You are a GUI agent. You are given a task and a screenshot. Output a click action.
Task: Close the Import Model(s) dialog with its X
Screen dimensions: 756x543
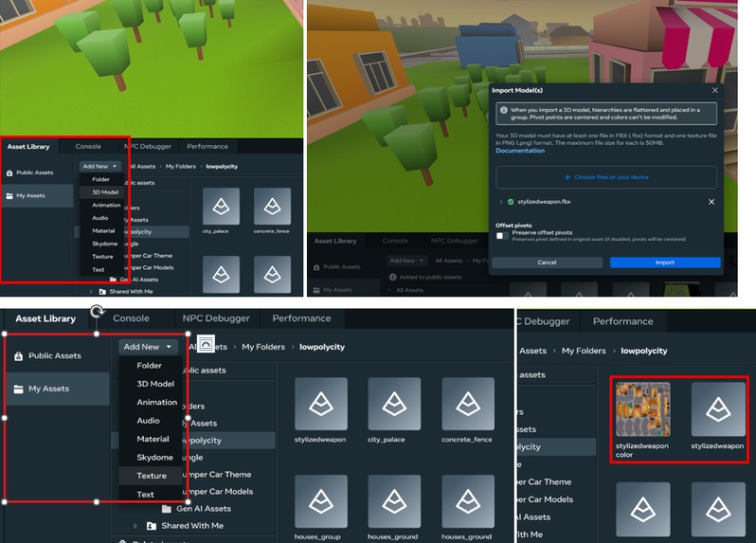715,90
